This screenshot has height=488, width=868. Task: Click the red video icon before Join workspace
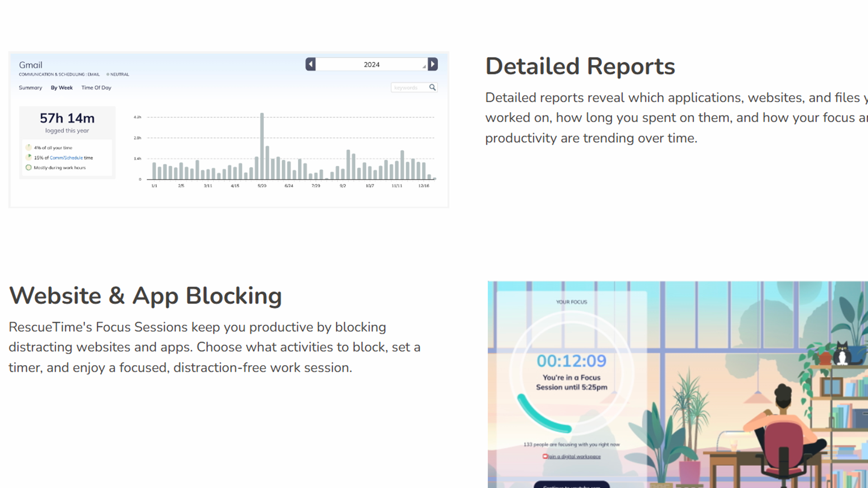pyautogui.click(x=545, y=456)
